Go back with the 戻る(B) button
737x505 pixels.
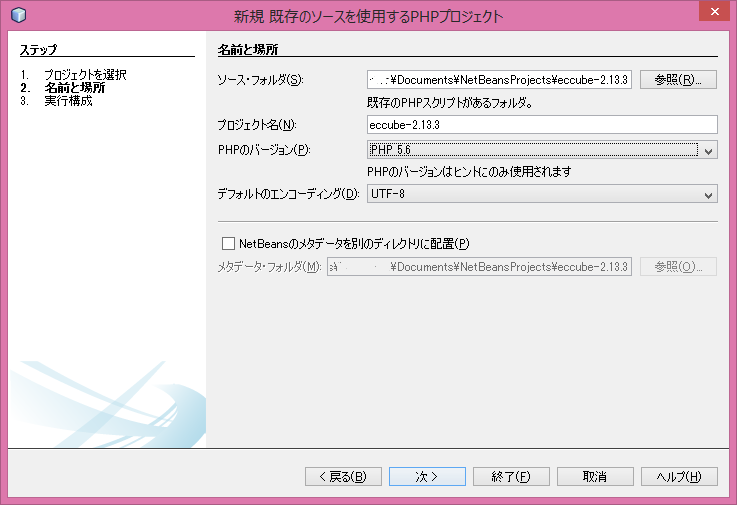[x=343, y=476]
